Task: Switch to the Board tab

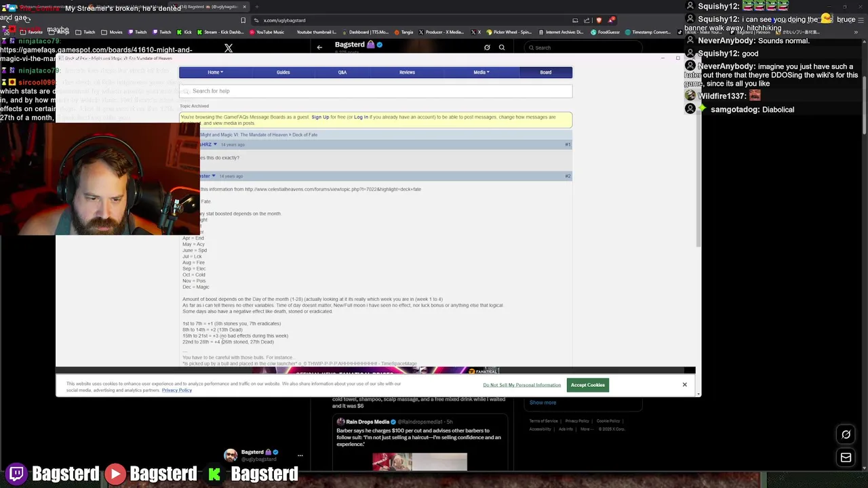Action: coord(546,72)
